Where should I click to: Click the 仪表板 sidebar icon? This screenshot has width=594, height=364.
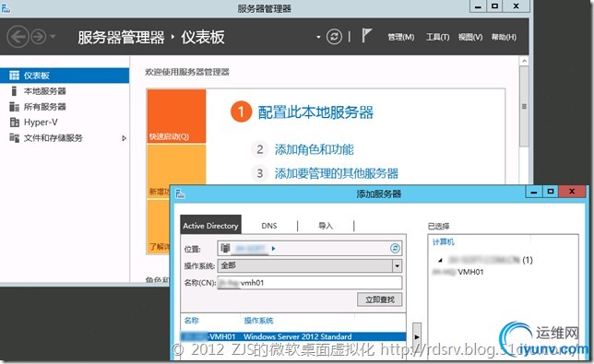(14, 76)
